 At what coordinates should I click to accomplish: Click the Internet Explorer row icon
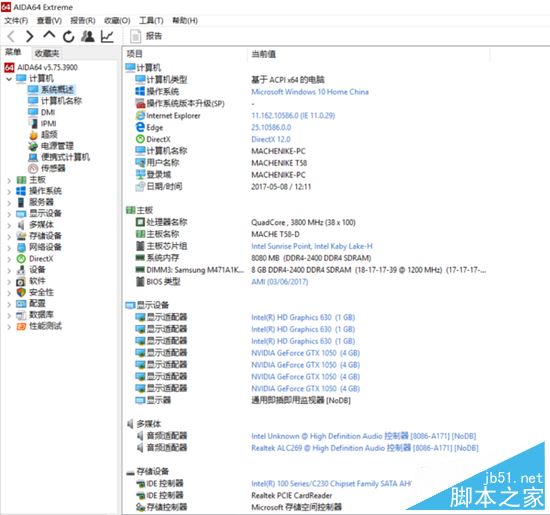tap(140, 115)
